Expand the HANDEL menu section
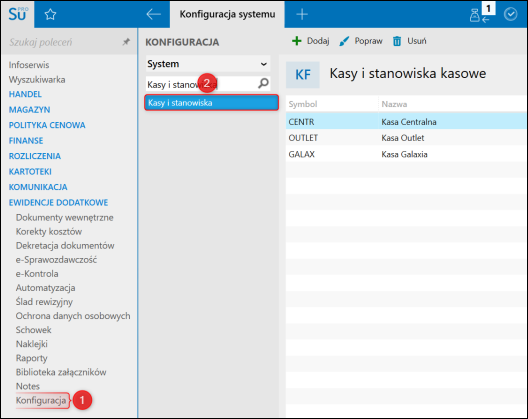 (x=25, y=94)
